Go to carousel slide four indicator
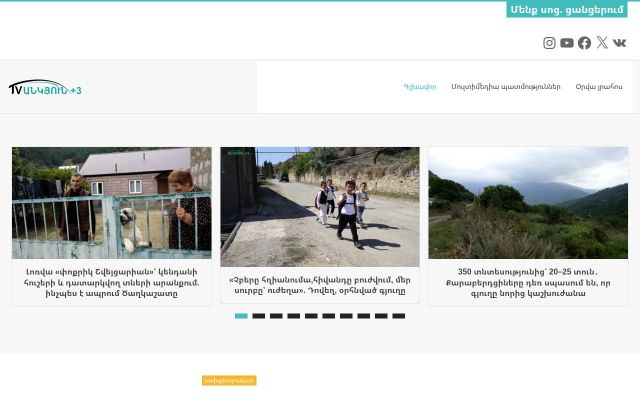This screenshot has width=640, height=400. click(x=294, y=316)
